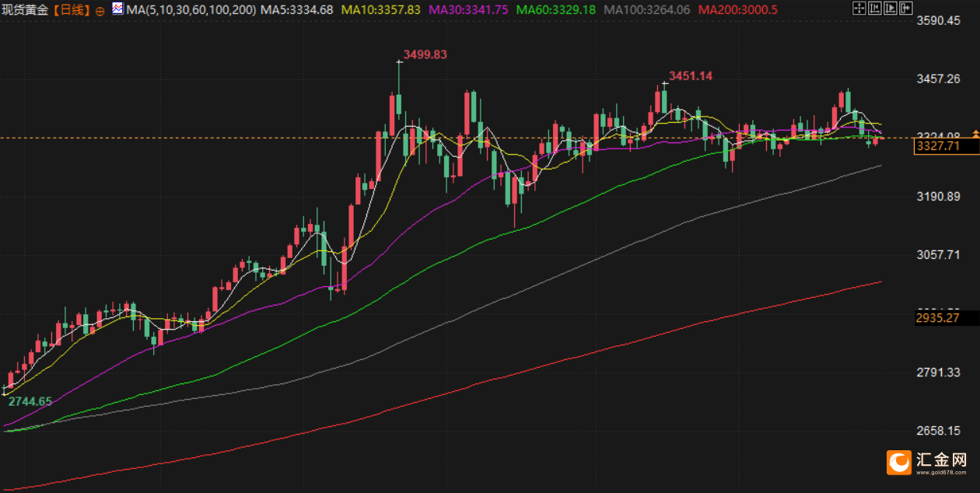The height and width of the screenshot is (493, 980).
Task: Click the orange 2935.27 axis label
Action: pyautogui.click(x=937, y=317)
